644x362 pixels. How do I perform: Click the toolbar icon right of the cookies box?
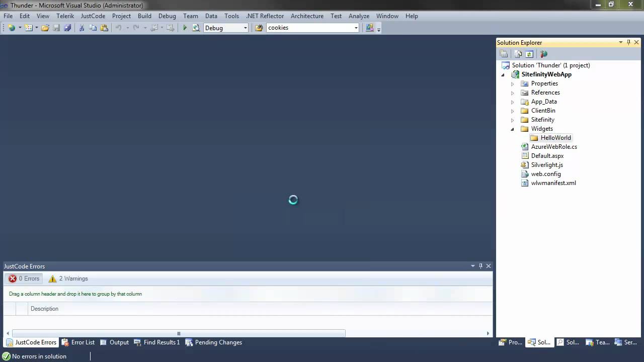pyautogui.click(x=370, y=28)
